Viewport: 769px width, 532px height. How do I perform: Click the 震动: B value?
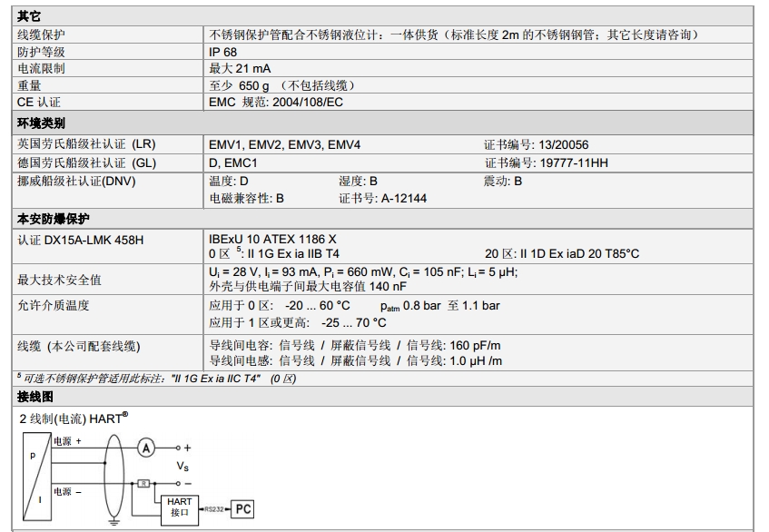point(503,181)
